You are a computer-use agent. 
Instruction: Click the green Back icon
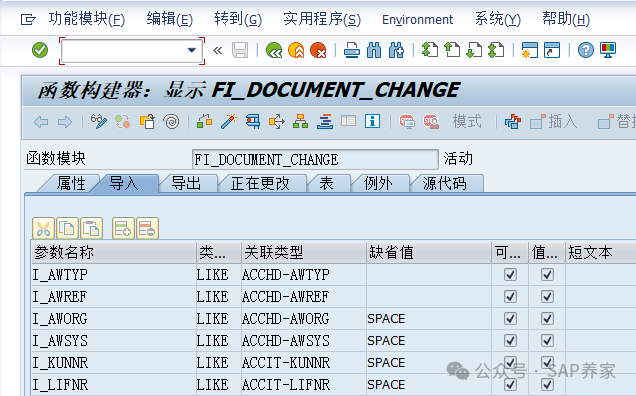[x=274, y=50]
